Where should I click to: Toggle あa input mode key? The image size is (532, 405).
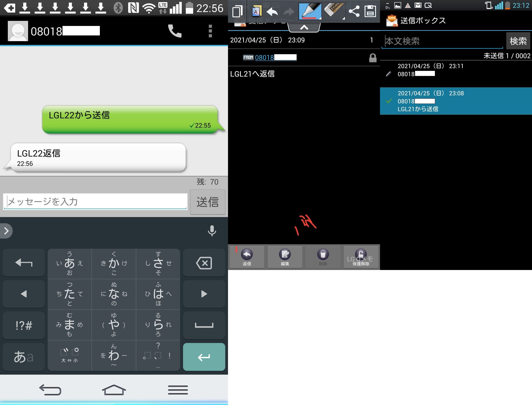pyautogui.click(x=24, y=357)
